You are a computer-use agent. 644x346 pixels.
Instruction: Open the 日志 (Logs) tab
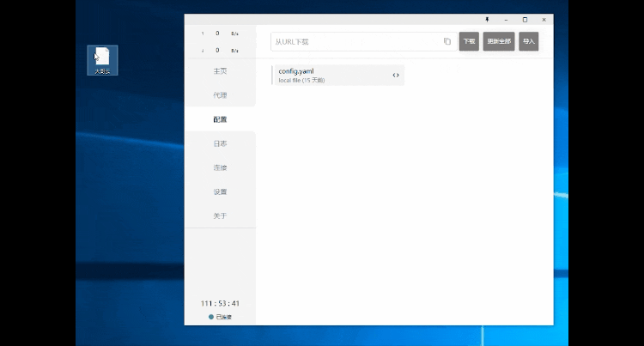[220, 143]
